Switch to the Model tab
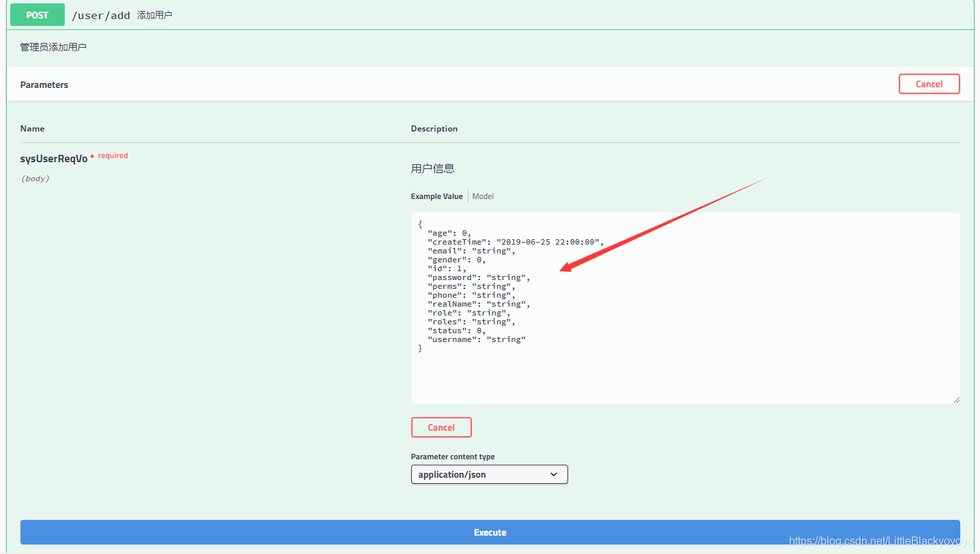980x554 pixels. click(483, 196)
